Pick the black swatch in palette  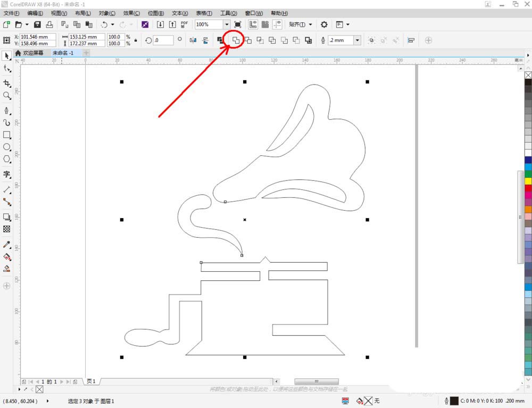[528, 82]
